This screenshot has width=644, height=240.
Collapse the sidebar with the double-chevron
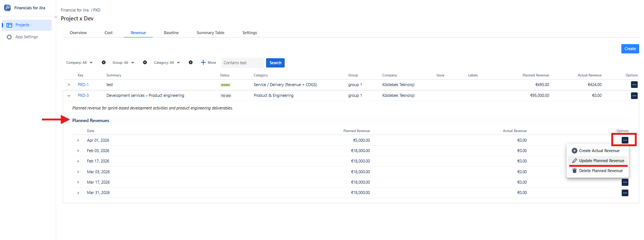[56, 17]
